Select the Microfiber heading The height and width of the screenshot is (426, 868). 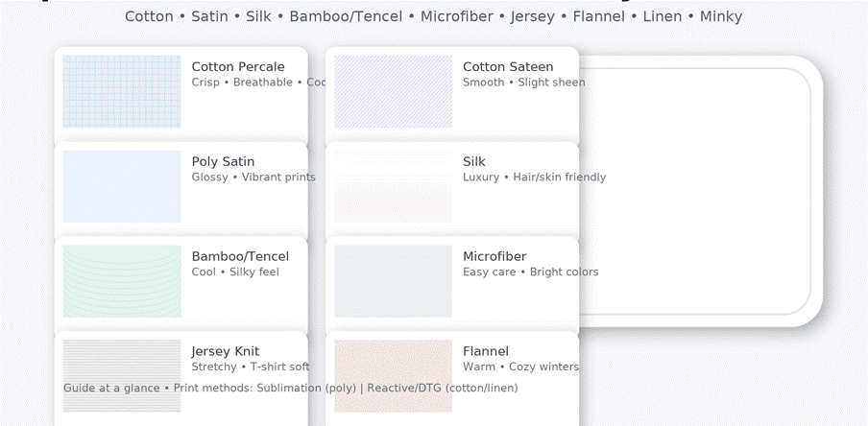tap(494, 257)
